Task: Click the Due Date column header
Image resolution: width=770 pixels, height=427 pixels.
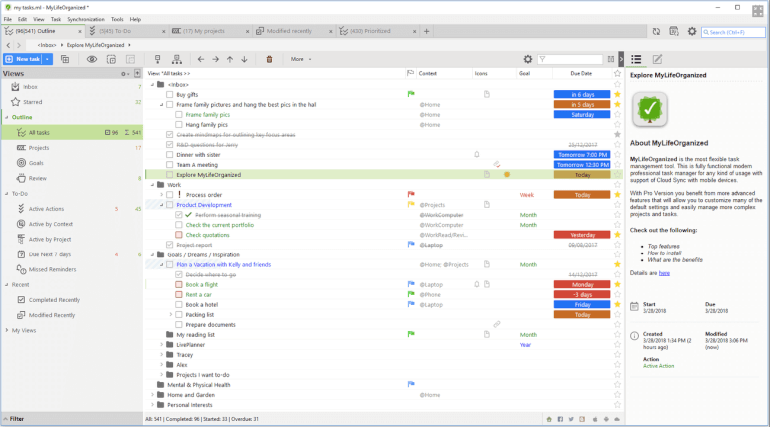Action: (581, 73)
